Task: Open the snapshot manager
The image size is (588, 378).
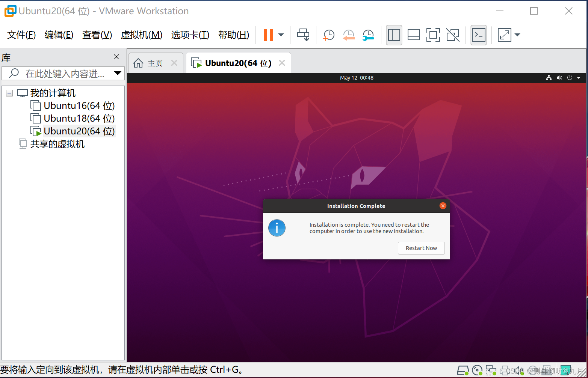Action: click(x=368, y=35)
